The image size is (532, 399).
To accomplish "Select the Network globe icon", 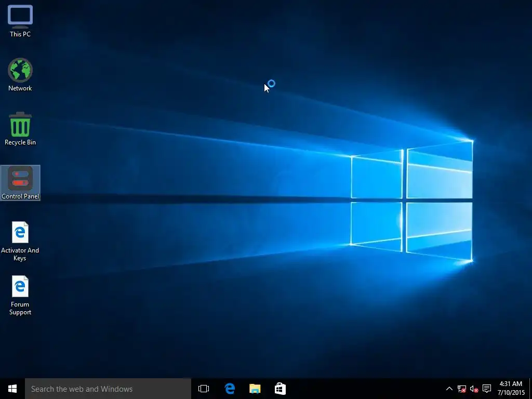I will 20,70.
